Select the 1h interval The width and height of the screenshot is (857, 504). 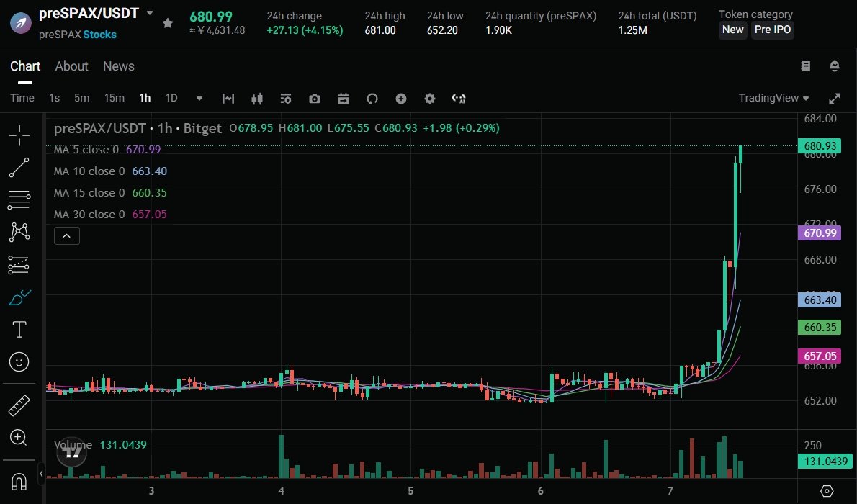[x=145, y=98]
